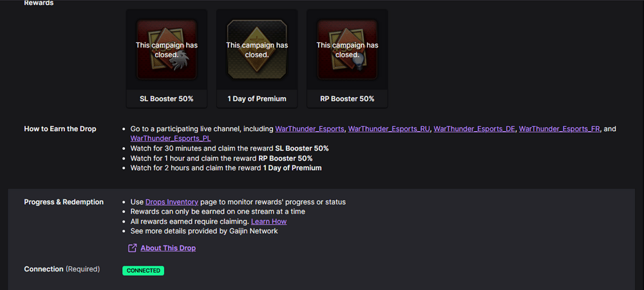644x290 pixels.
Task: Open the WarThunder_Esports_RU channel link
Action: coord(389,129)
